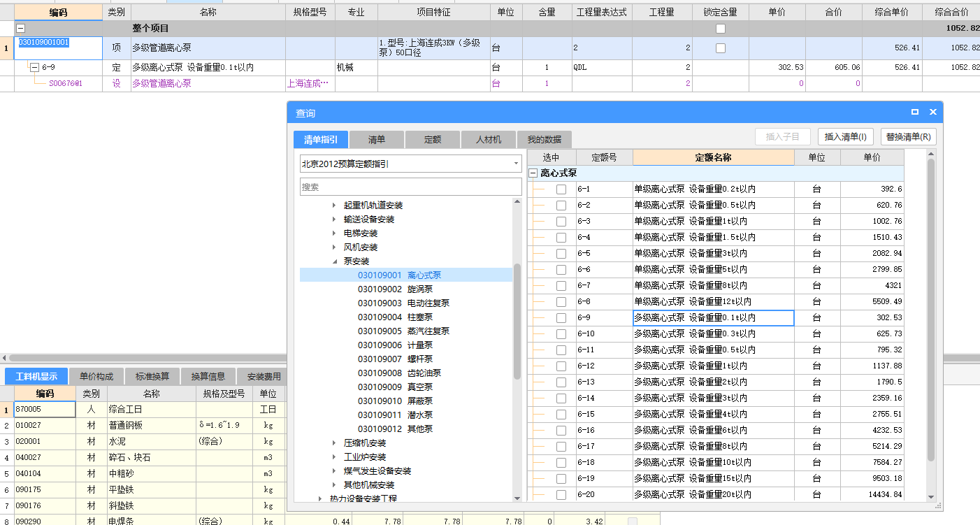Tick the checkbox for quota 6-18
This screenshot has height=525, width=980.
click(x=561, y=463)
